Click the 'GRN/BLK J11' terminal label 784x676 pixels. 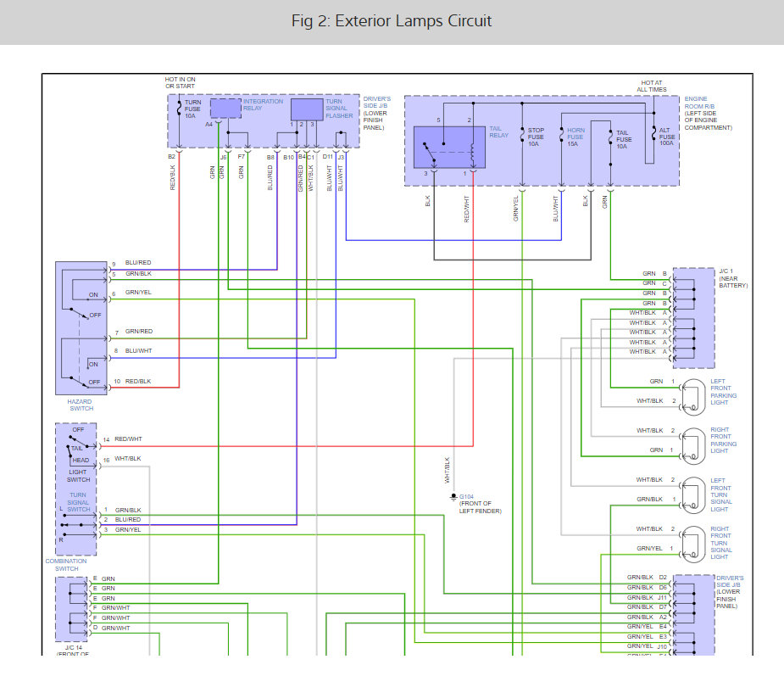pos(647,597)
